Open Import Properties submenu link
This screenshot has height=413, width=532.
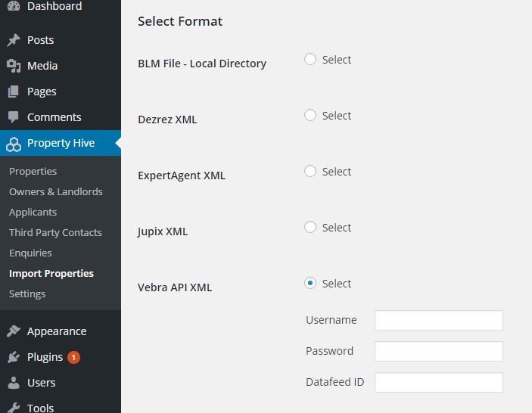point(51,273)
